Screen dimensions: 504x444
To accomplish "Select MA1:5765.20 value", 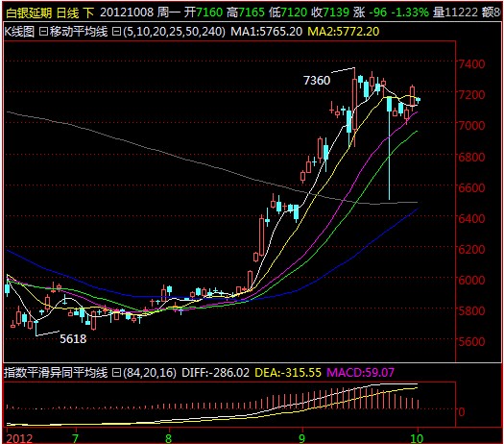I will coord(267,32).
